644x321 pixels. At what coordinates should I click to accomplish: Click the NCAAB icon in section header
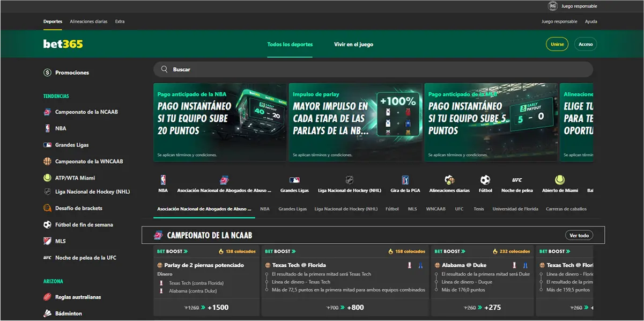coord(158,235)
